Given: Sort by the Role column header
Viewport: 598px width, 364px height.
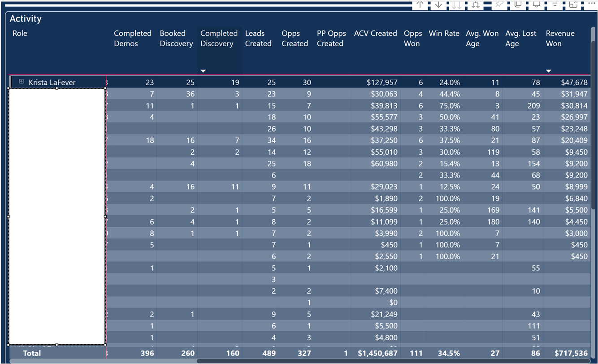Looking at the screenshot, I should [20, 33].
